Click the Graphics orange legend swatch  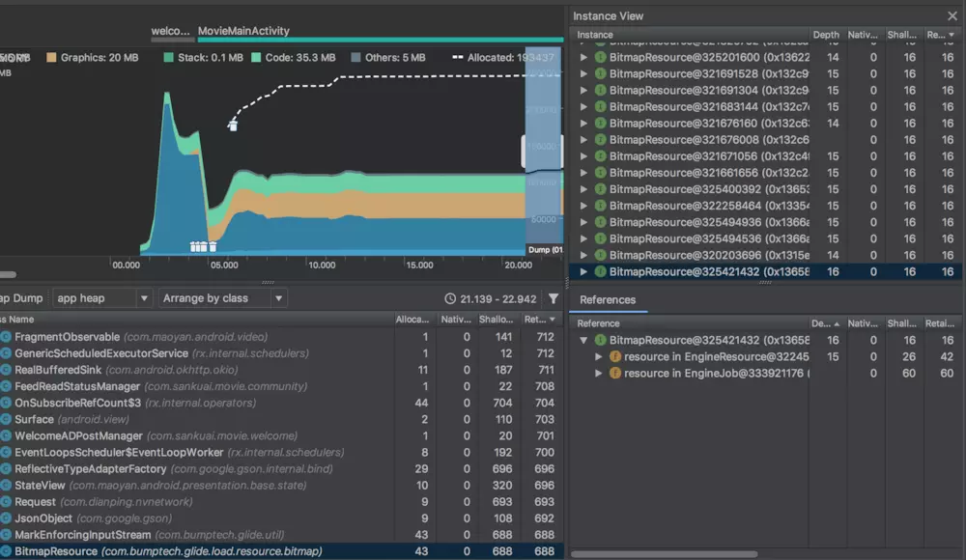click(51, 57)
